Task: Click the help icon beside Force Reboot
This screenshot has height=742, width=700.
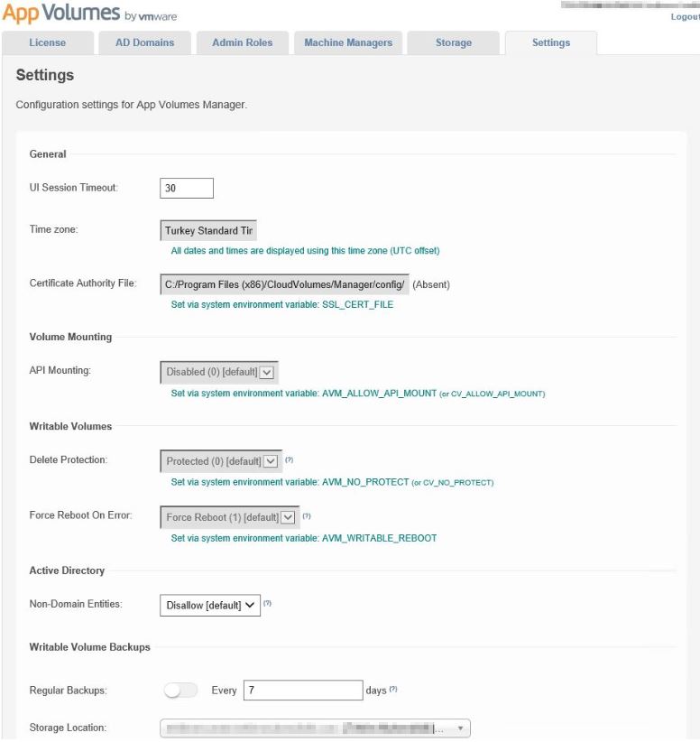Action: coord(307,515)
